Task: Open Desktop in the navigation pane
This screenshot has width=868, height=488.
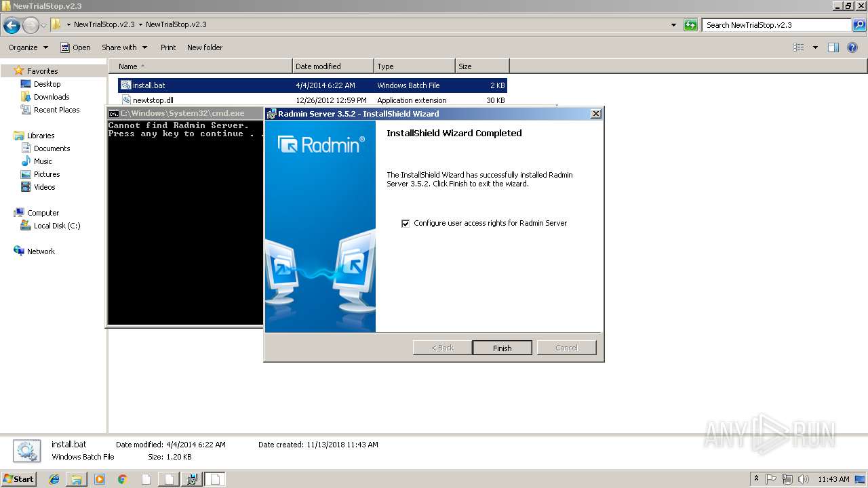Action: click(x=47, y=84)
